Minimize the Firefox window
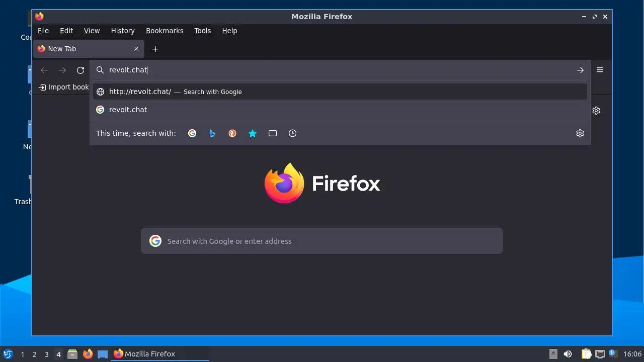 [584, 17]
